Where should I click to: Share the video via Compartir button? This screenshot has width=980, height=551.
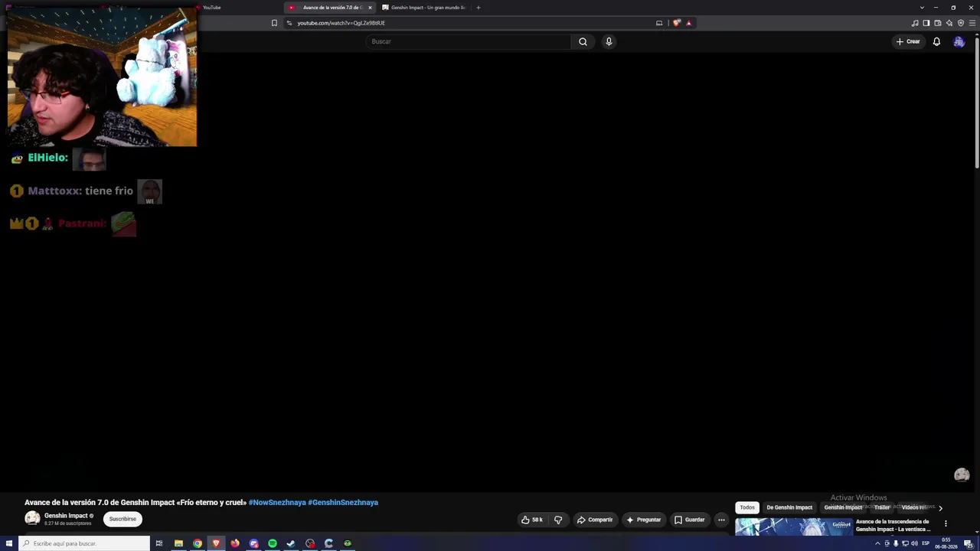click(x=595, y=520)
